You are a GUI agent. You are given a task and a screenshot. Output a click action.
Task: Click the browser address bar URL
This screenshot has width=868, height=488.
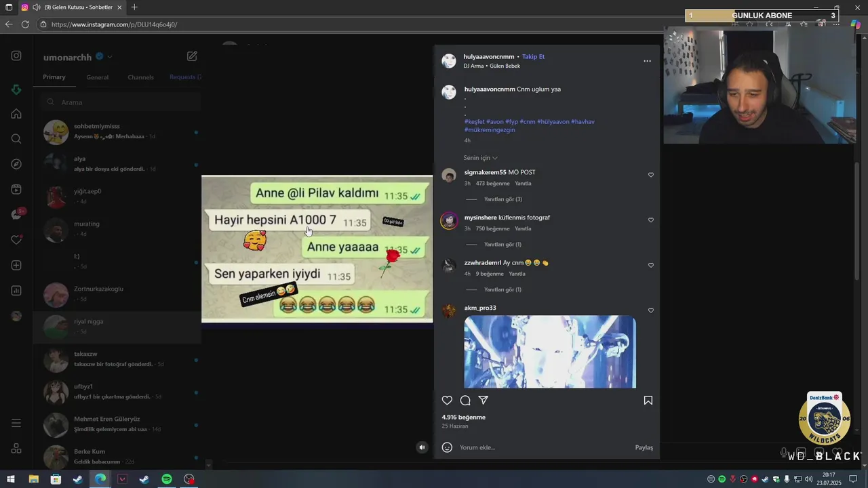tap(114, 24)
